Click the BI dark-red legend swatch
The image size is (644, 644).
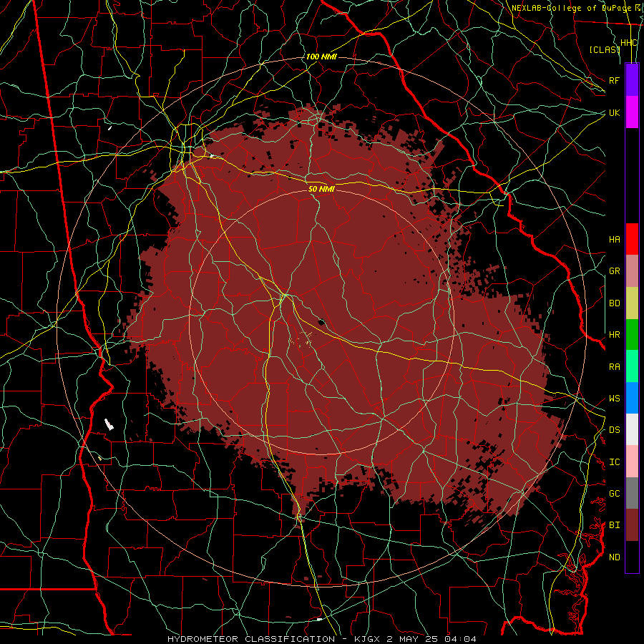tap(632, 525)
